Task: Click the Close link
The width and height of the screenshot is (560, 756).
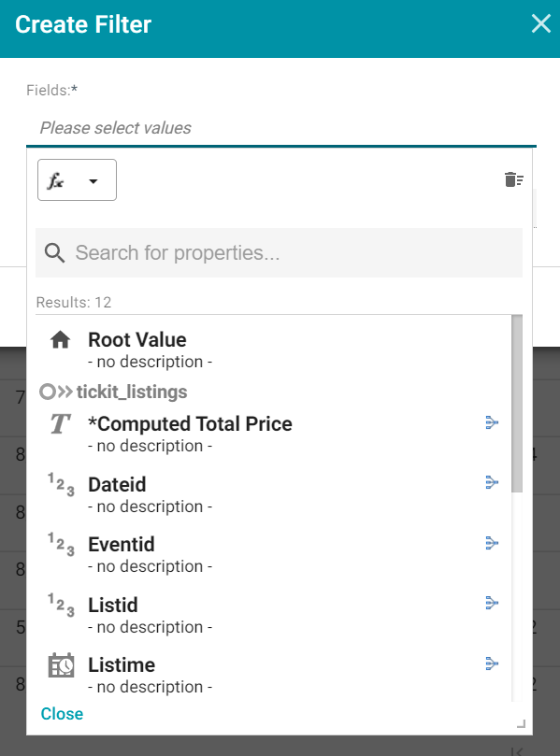Action: (x=62, y=714)
